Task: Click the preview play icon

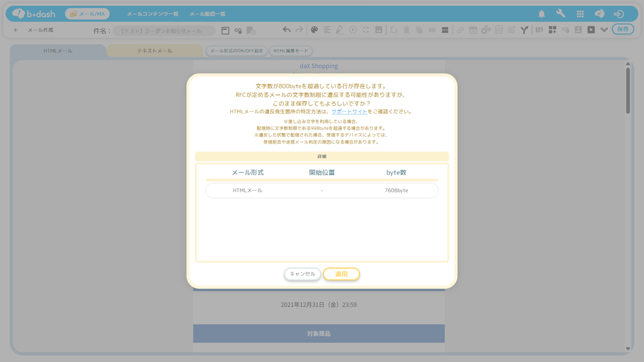Action: tap(591, 30)
